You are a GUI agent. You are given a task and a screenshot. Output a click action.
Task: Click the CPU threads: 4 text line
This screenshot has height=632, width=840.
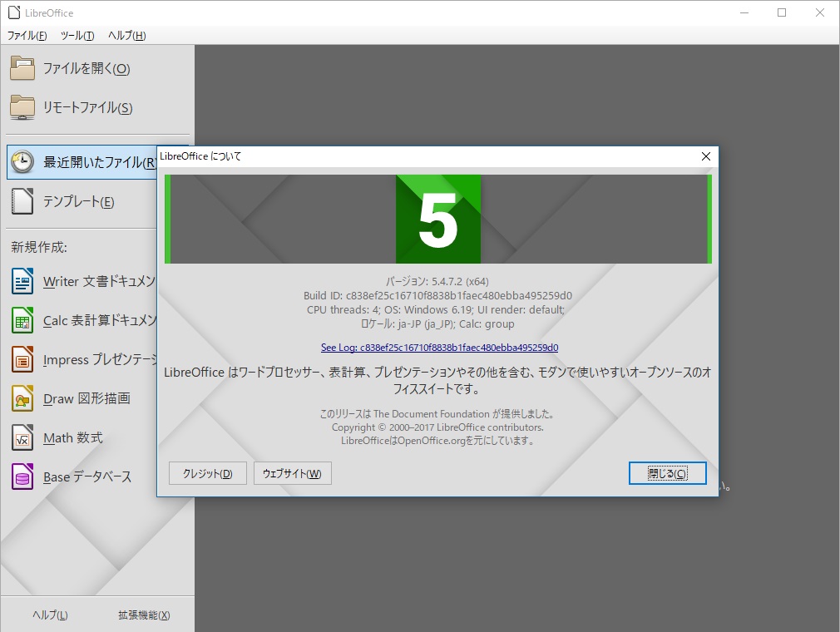click(x=436, y=309)
